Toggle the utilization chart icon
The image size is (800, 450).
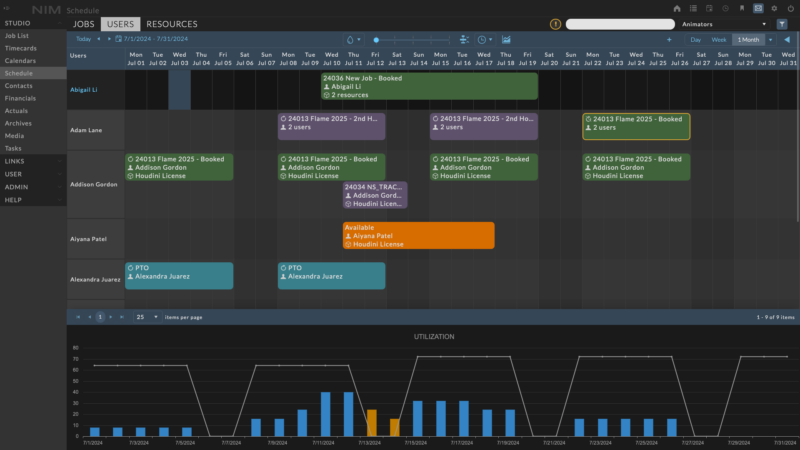506,39
